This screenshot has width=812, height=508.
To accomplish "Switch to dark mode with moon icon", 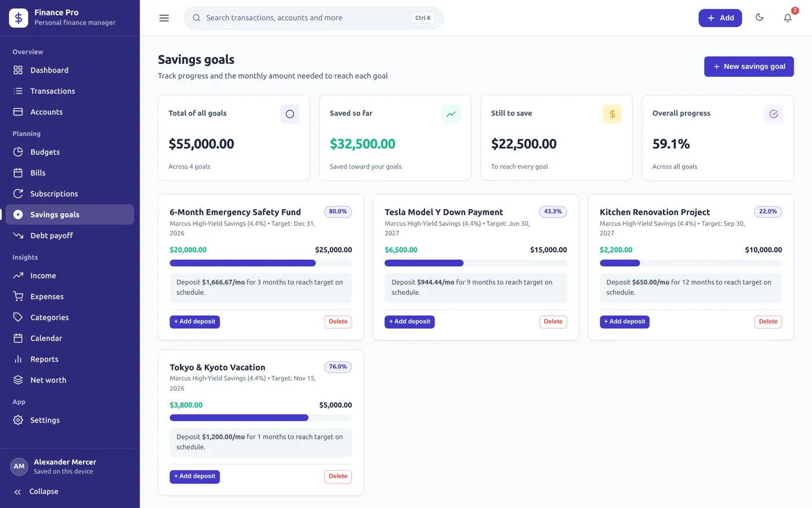I will (759, 17).
